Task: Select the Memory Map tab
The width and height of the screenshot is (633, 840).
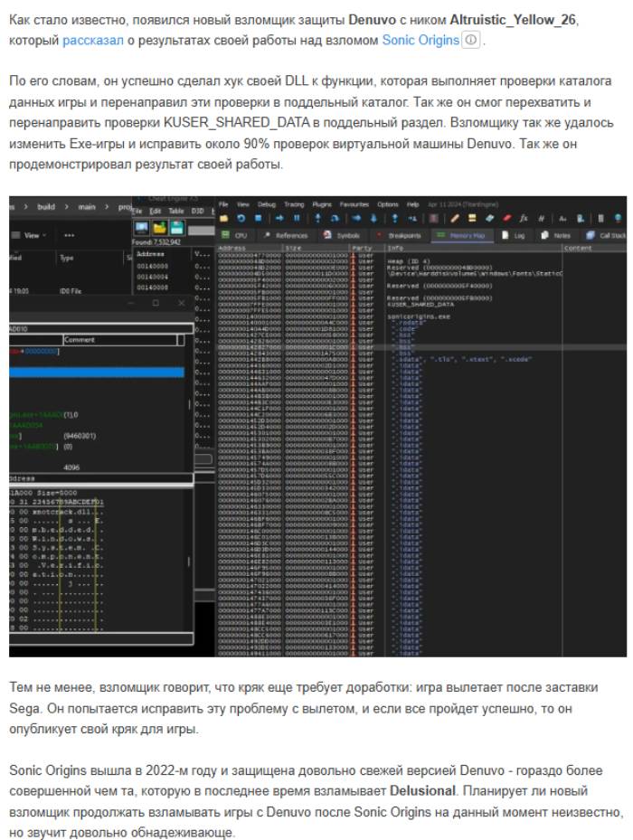Action: point(461,235)
